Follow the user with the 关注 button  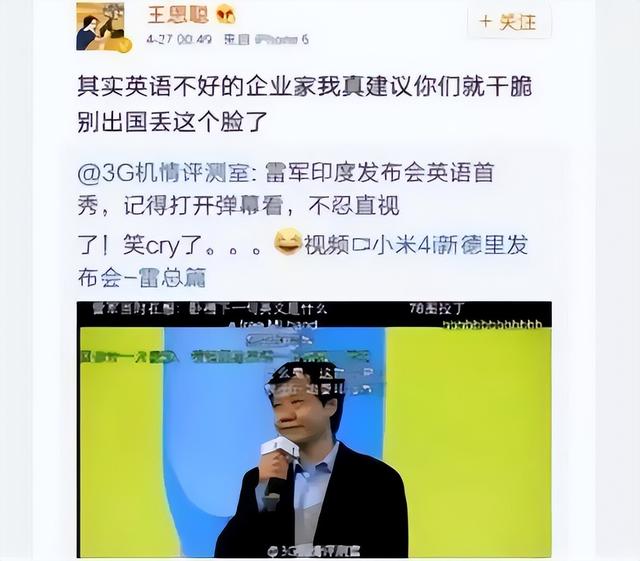click(509, 22)
